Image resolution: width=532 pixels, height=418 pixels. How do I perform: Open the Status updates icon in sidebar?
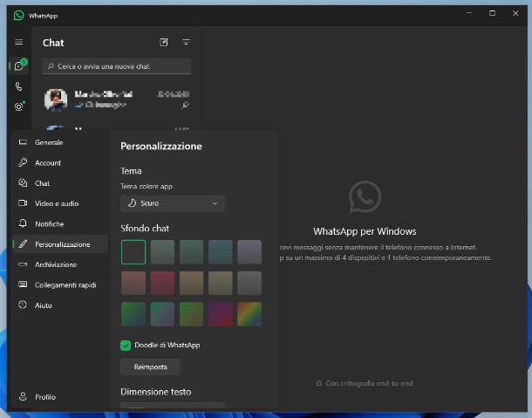[19, 106]
